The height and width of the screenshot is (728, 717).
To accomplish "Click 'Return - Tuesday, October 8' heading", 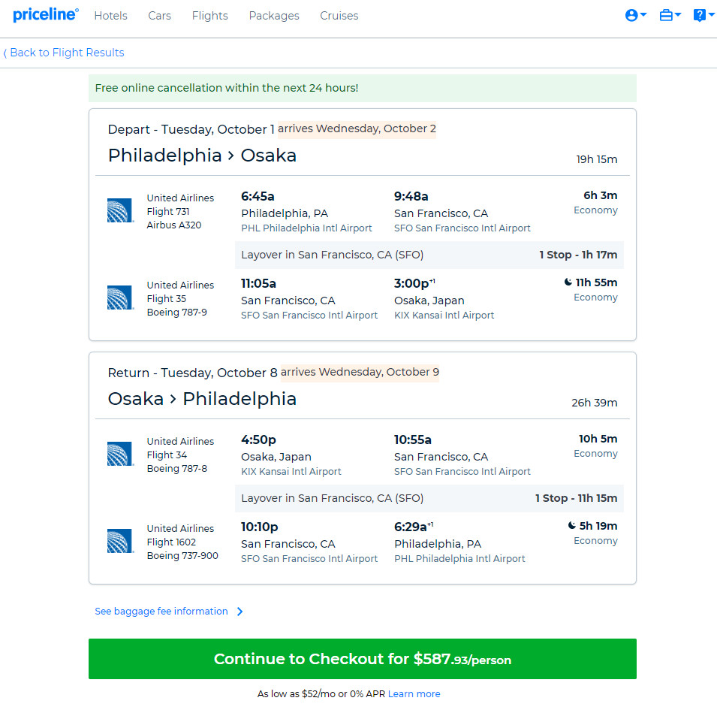I will click(193, 373).
